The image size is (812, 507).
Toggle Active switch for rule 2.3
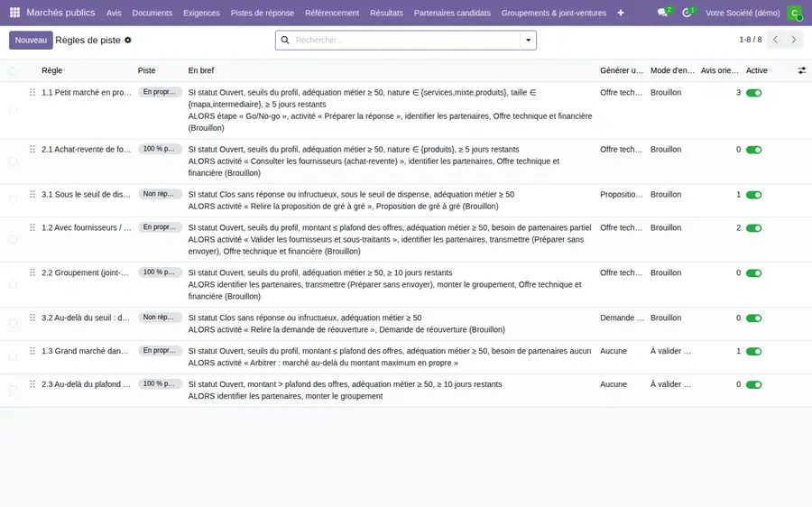click(x=753, y=384)
